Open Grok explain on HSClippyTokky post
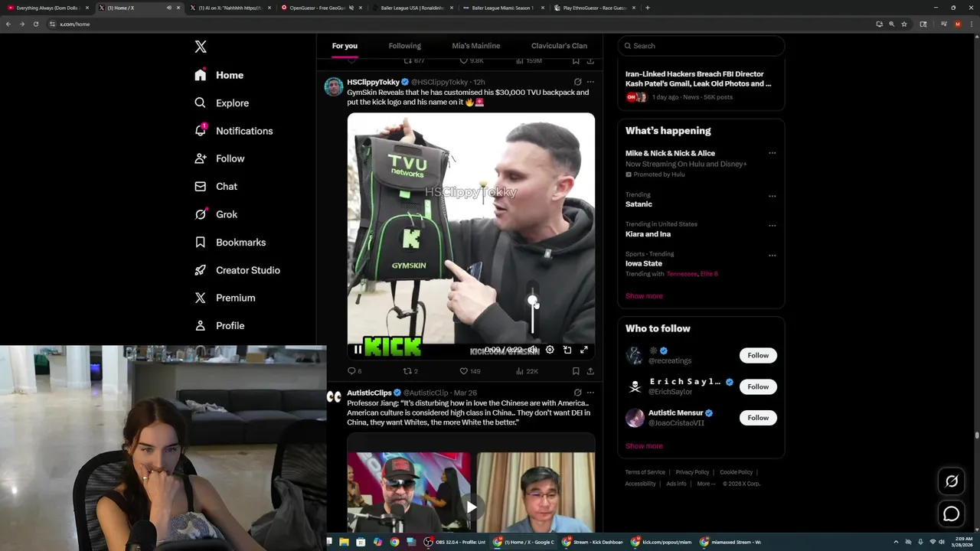Viewport: 980px width, 551px height. click(577, 82)
